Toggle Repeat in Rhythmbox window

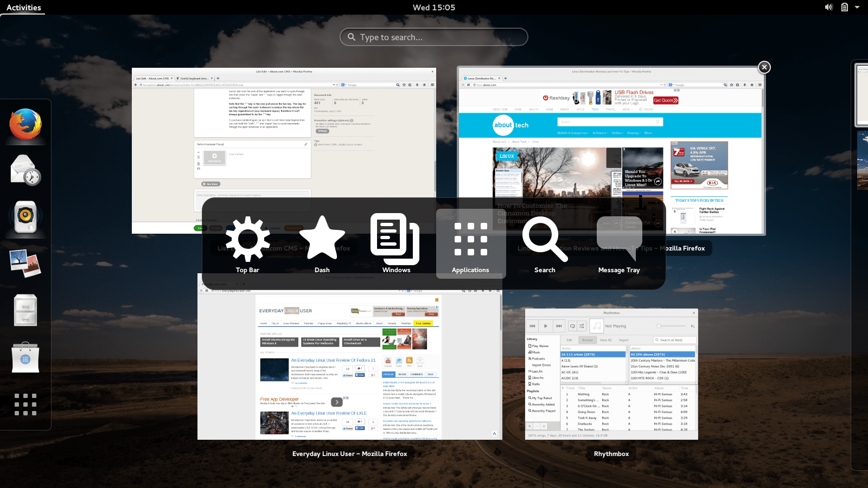pos(572,326)
